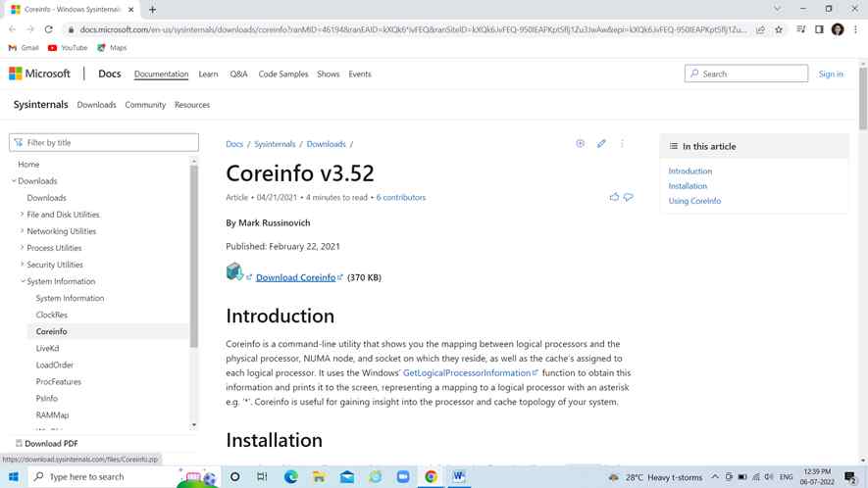Open Sysinternals Downloads nav item

pos(96,105)
